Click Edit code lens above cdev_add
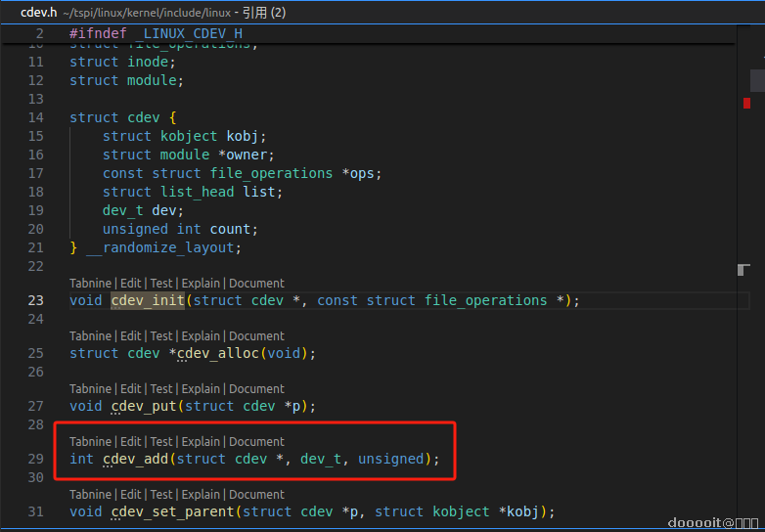The image size is (765, 532). coord(130,441)
